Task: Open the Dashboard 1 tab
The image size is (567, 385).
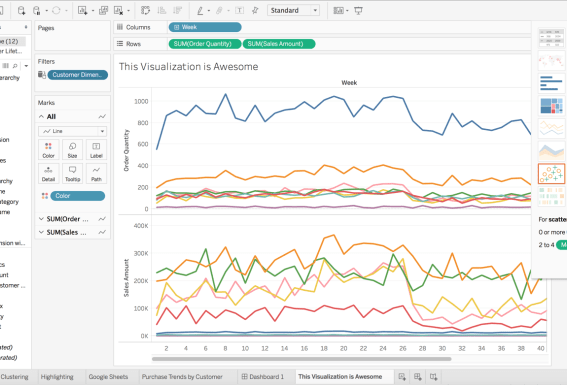Action: 263,377
